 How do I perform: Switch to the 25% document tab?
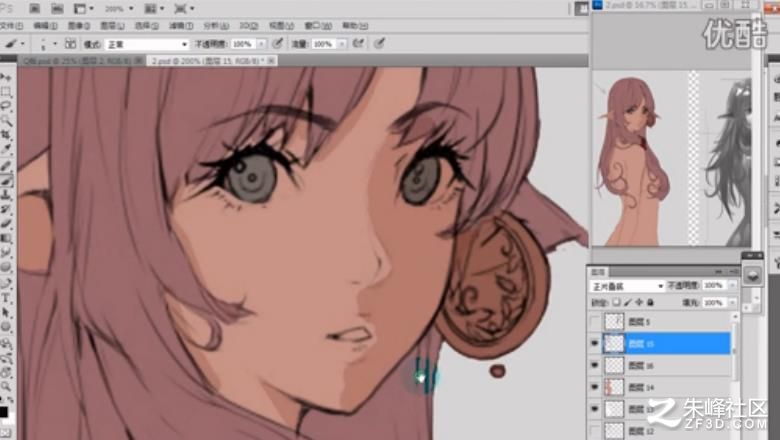pyautogui.click(x=82, y=61)
